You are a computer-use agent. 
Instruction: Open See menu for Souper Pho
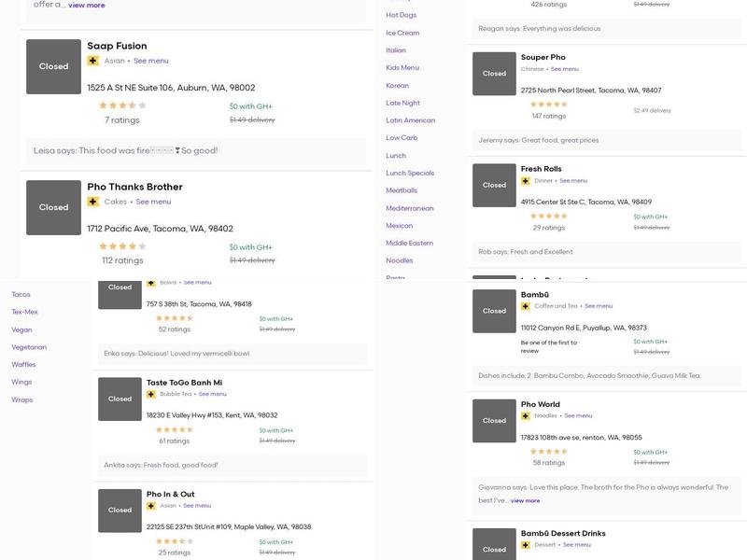tap(564, 69)
